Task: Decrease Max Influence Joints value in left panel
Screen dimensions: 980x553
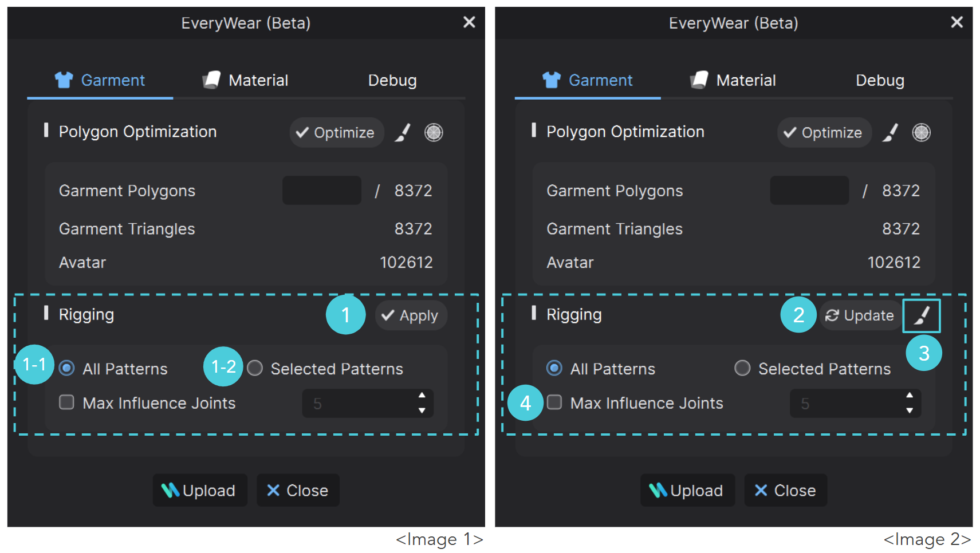Action: (422, 410)
